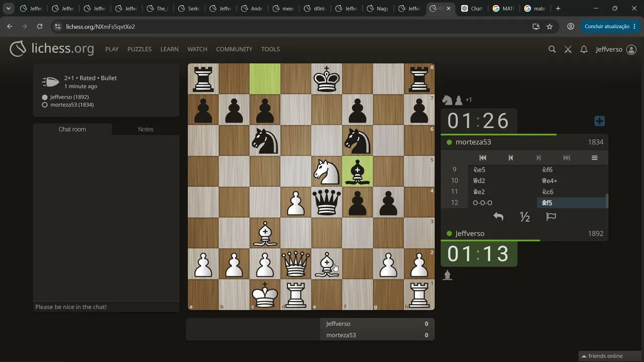Go to move 12 O-O-O

[503, 203]
